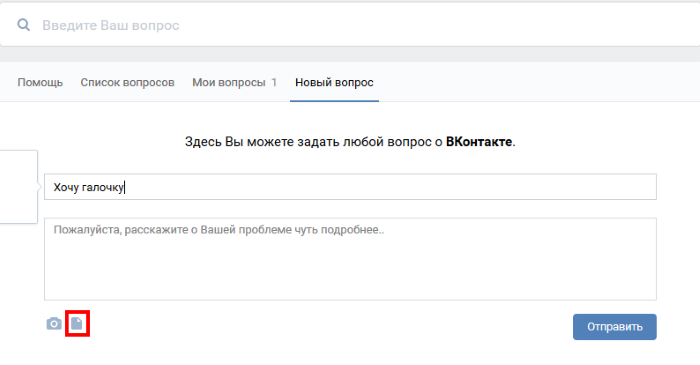Click the gray strip under the search bar
700x365 pixels.
pos(350,54)
